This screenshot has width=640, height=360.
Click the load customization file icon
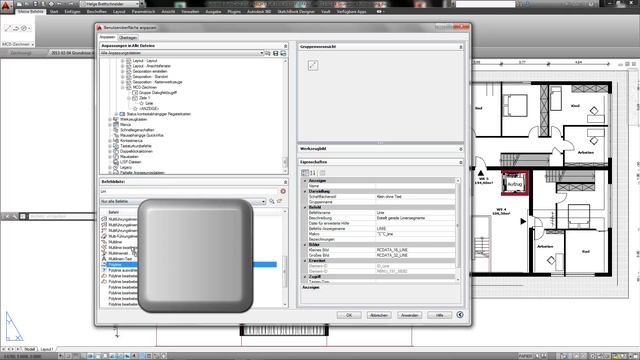point(268,53)
